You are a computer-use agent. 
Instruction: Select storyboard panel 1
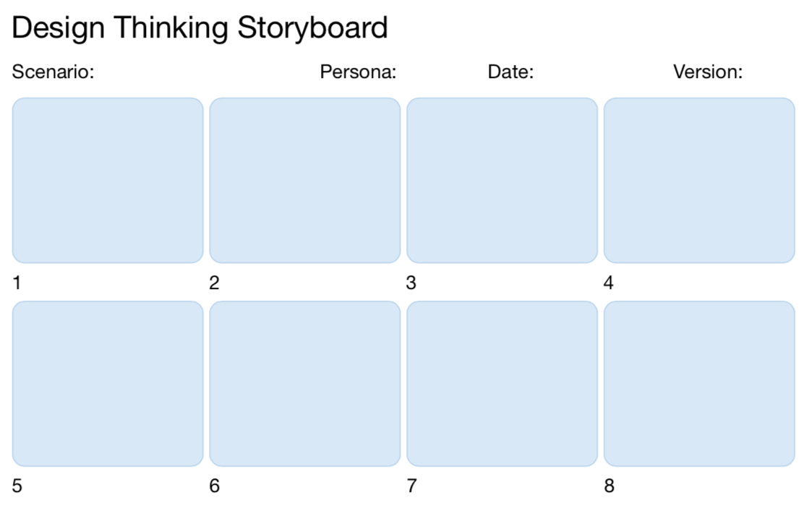pyautogui.click(x=108, y=181)
